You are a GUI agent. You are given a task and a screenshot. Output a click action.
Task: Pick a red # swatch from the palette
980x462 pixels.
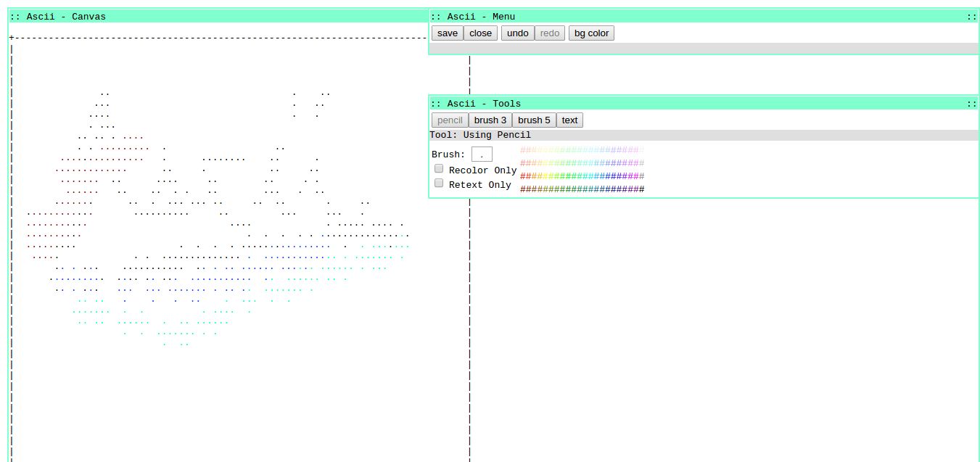pyautogui.click(x=524, y=176)
